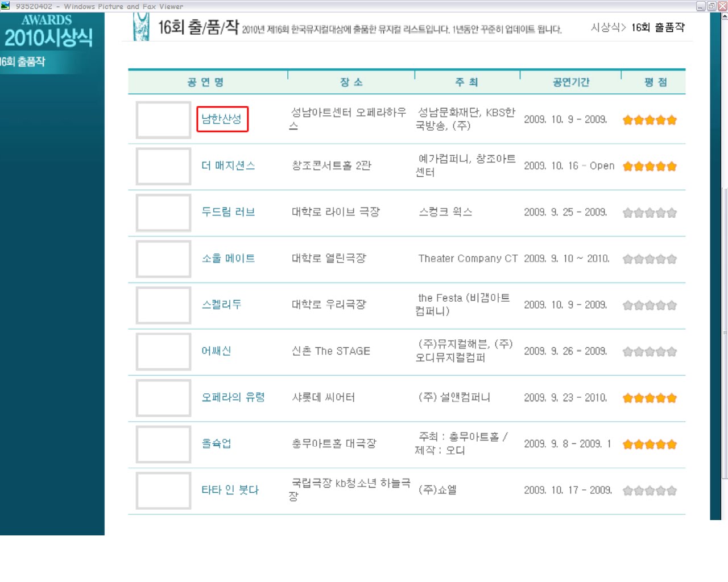This screenshot has width=728, height=582.
Task: Click venue text 신촌 The STAGE
Action: [x=331, y=351]
